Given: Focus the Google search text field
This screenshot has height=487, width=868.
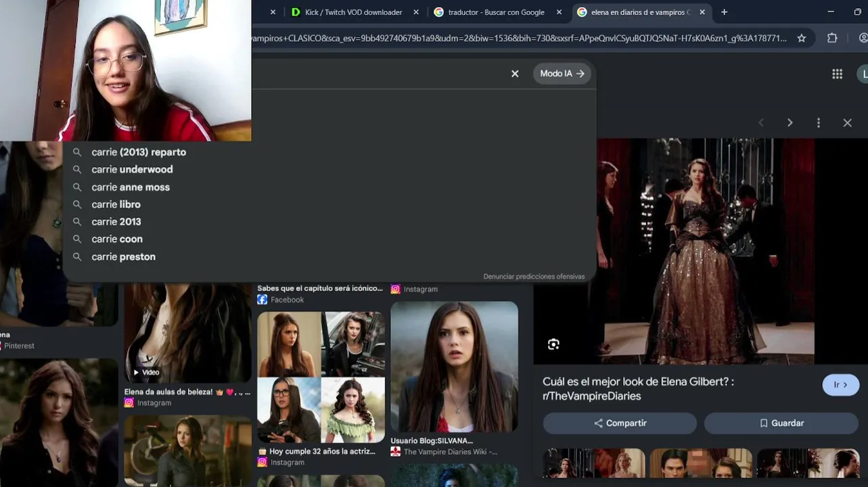Looking at the screenshot, I should pos(379,74).
